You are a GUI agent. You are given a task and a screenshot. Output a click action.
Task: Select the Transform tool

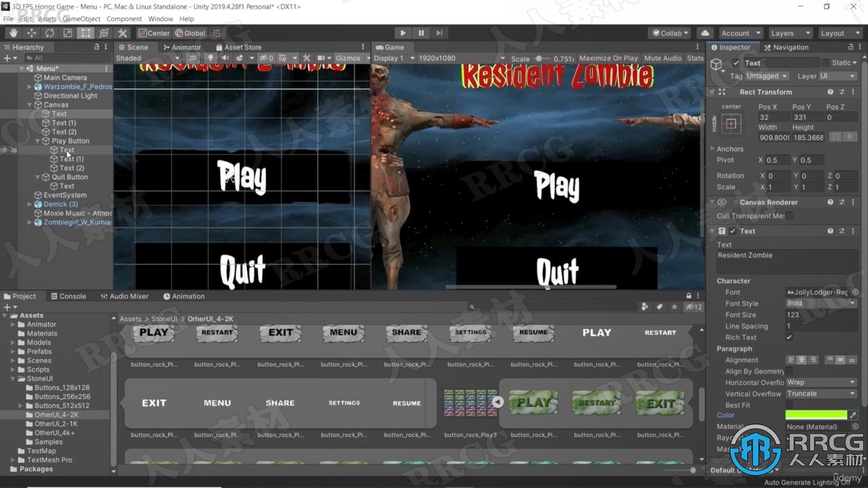104,33
